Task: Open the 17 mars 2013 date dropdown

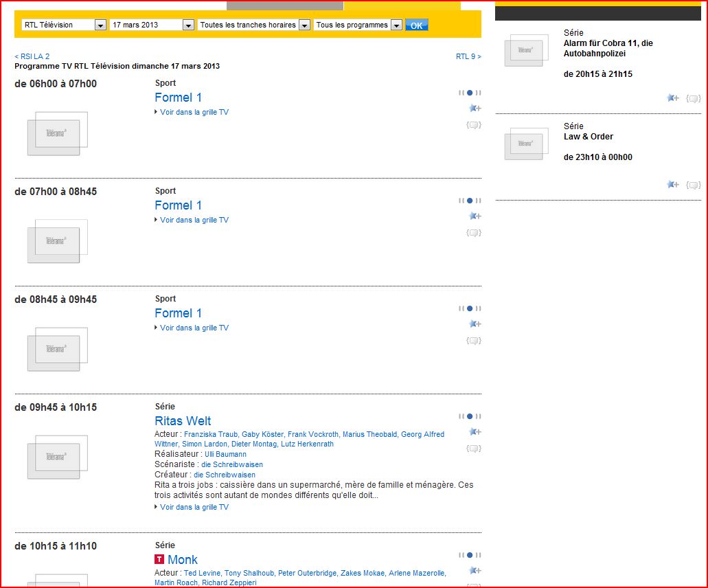Action: [188, 25]
